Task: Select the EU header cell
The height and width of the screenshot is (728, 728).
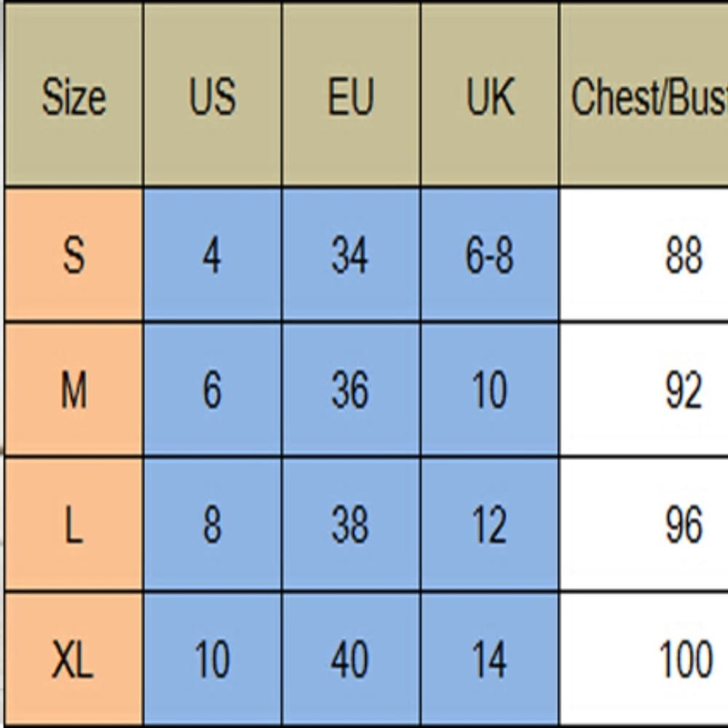Action: [x=351, y=95]
